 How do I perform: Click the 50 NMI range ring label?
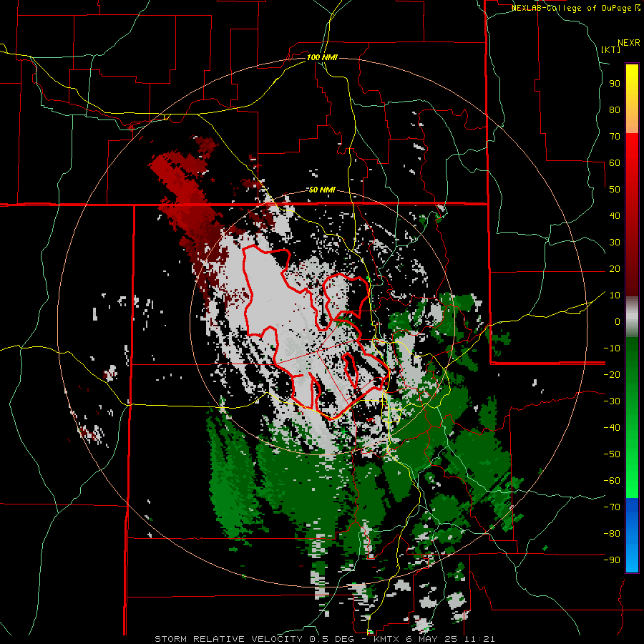321,190
